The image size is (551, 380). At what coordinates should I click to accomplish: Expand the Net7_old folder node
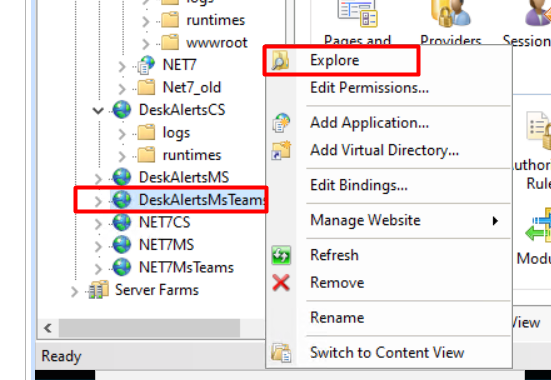coord(122,88)
